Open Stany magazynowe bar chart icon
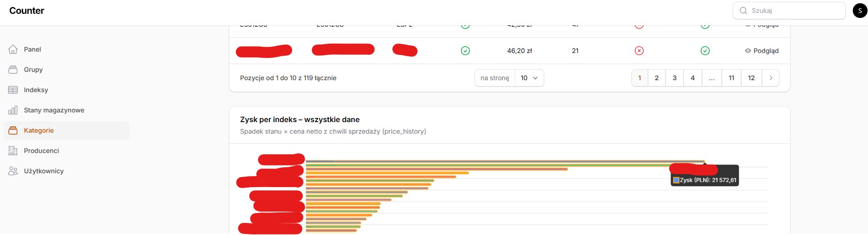868x235 pixels. [x=13, y=110]
